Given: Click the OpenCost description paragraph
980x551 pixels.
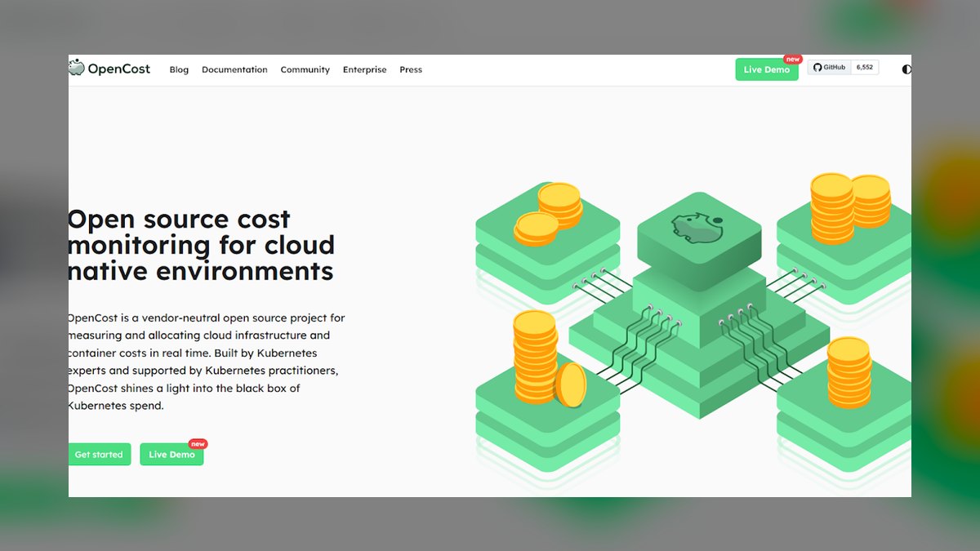Looking at the screenshot, I should 207,362.
